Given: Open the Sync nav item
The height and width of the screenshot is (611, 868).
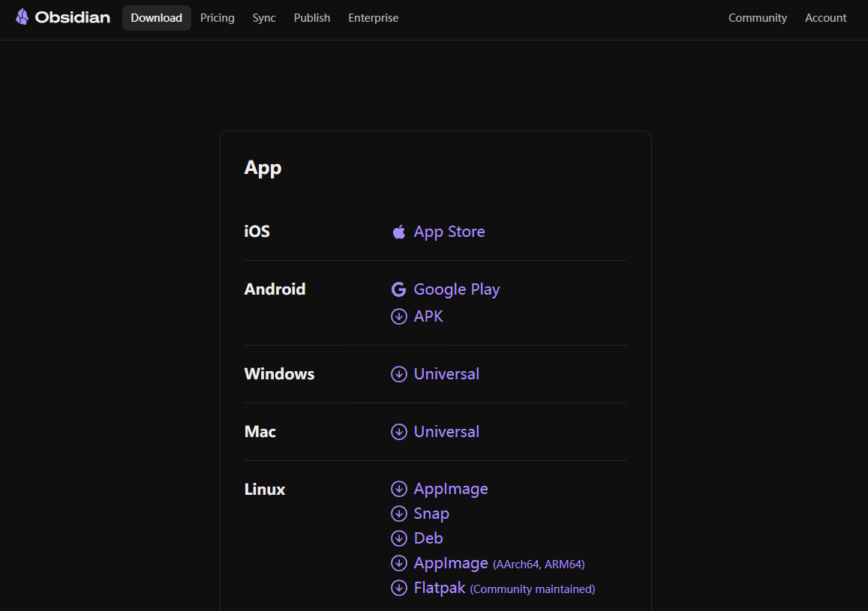Looking at the screenshot, I should (x=264, y=18).
